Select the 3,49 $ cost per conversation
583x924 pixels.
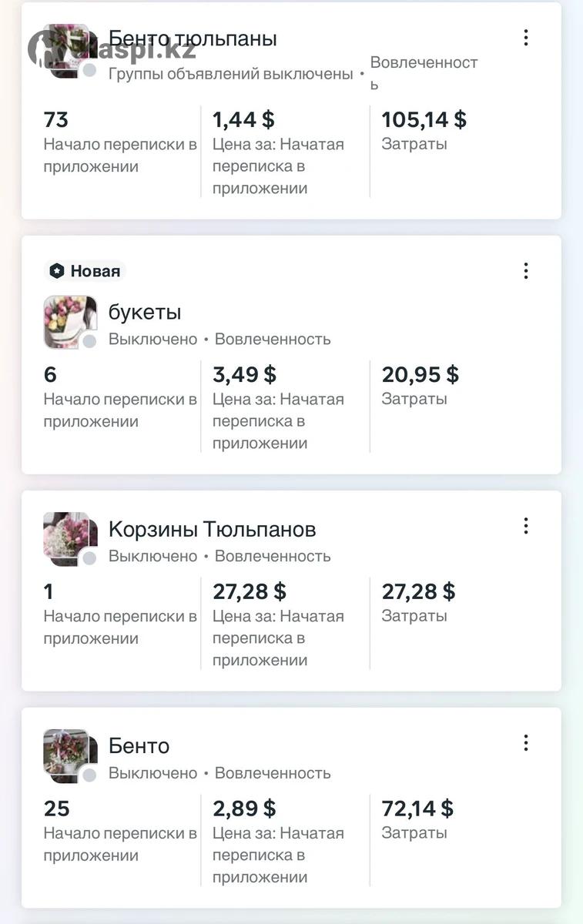pos(243,375)
